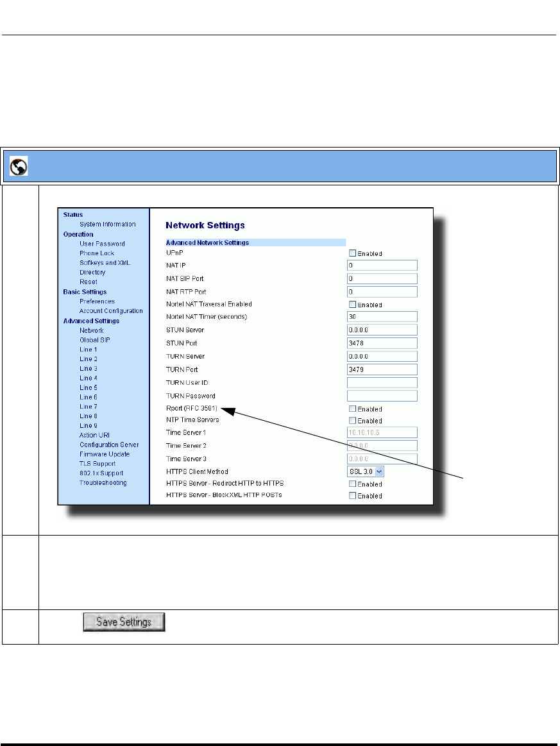Open the Global SIP page
The height and width of the screenshot is (746, 560).
tap(95, 340)
